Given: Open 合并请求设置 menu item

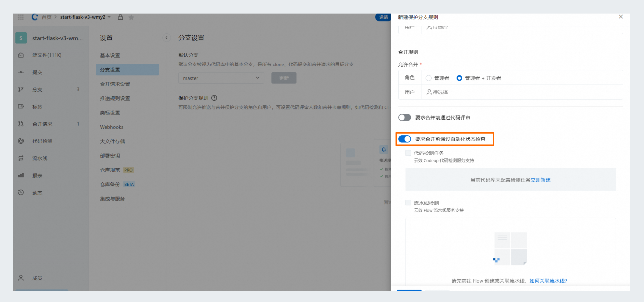Looking at the screenshot, I should tap(127, 84).
